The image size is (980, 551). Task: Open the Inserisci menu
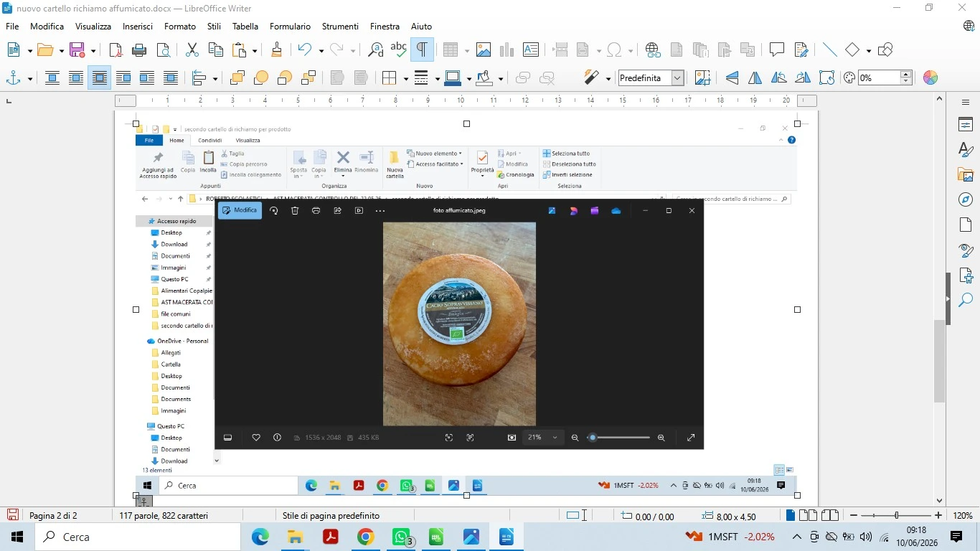(x=138, y=26)
